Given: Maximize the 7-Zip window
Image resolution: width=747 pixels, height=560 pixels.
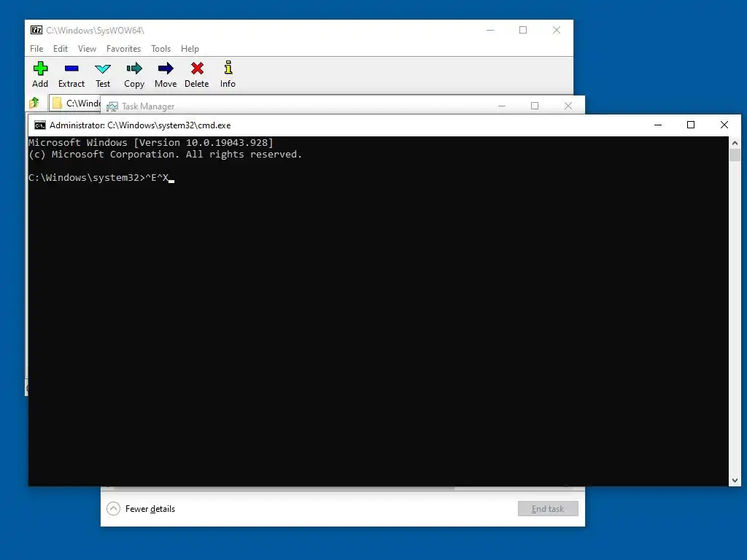Looking at the screenshot, I should pos(523,30).
